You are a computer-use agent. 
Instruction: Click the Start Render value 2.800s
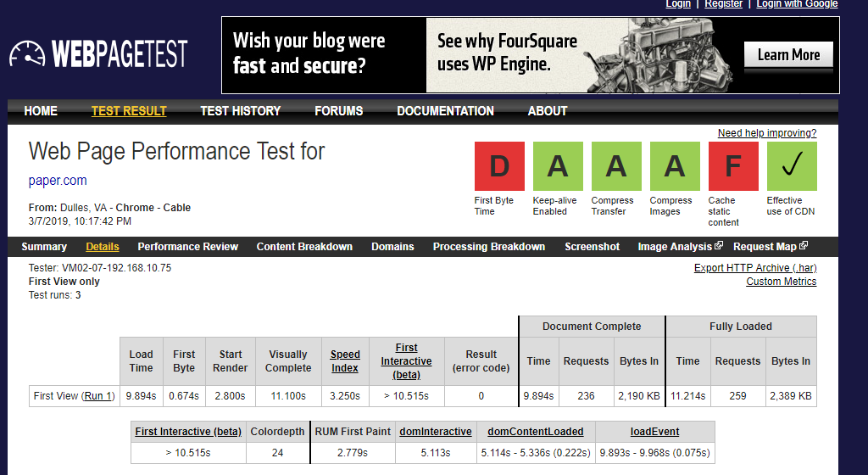[231, 396]
